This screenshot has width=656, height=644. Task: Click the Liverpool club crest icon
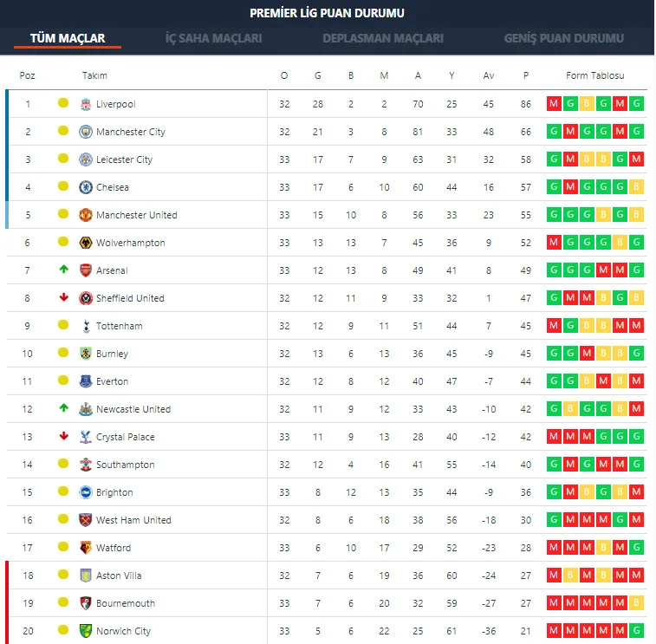tap(86, 104)
